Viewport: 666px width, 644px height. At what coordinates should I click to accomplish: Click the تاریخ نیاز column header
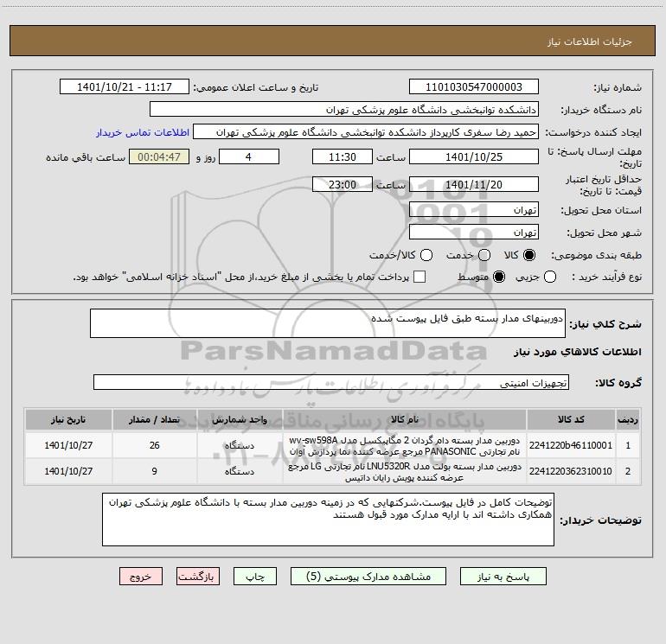point(68,419)
